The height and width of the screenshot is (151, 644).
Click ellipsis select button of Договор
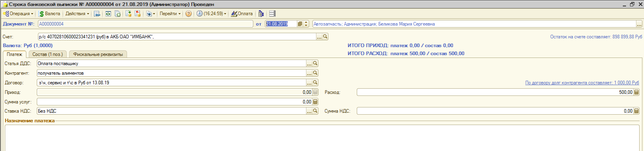309,83
